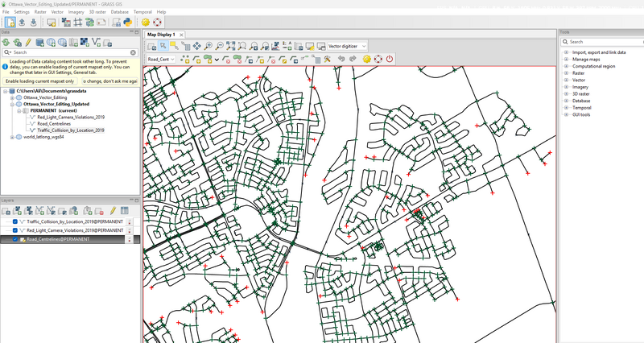This screenshot has height=343, width=644.
Task: Click the Tools panel search field
Action: (601, 42)
